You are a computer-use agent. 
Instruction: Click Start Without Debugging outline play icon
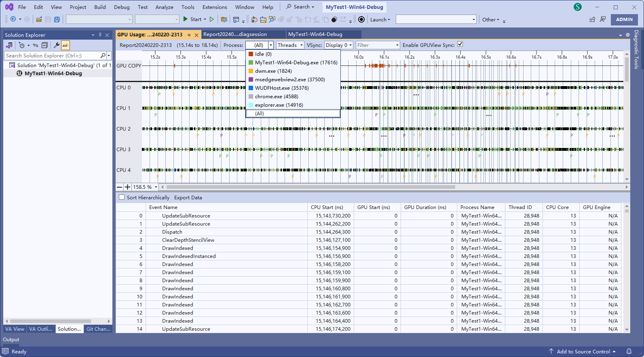(x=211, y=19)
